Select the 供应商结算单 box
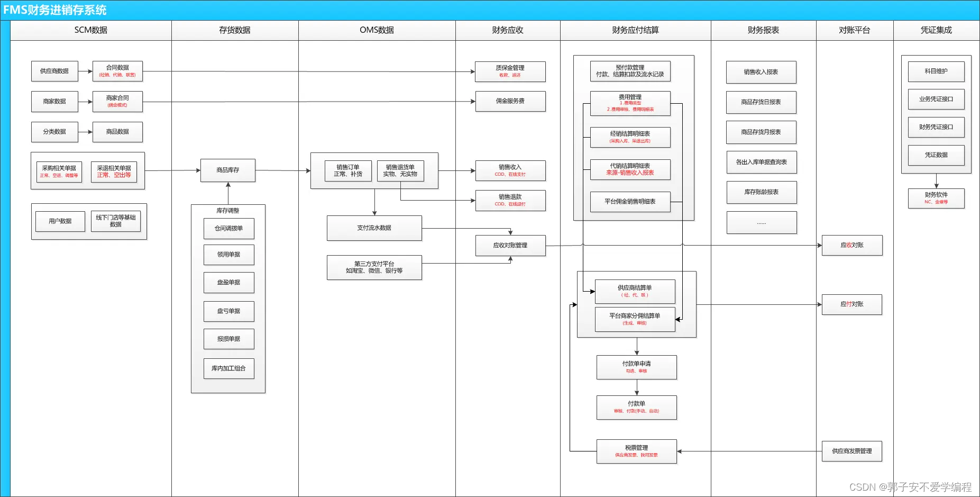 635,291
